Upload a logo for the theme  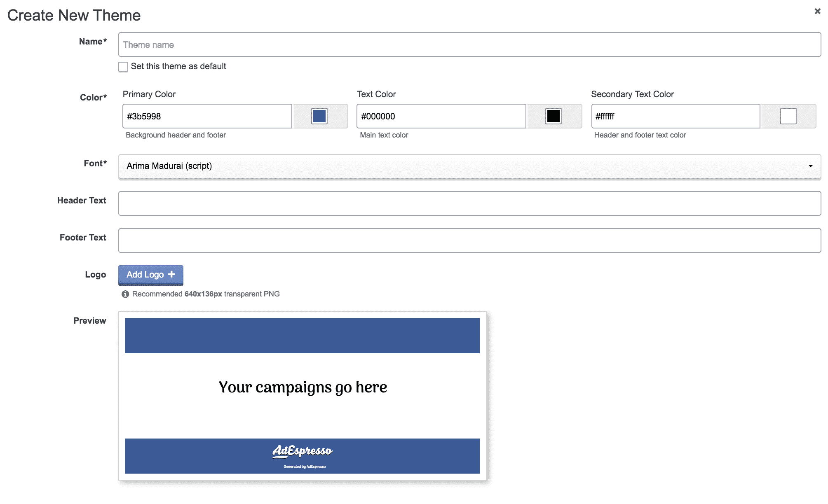(150, 275)
